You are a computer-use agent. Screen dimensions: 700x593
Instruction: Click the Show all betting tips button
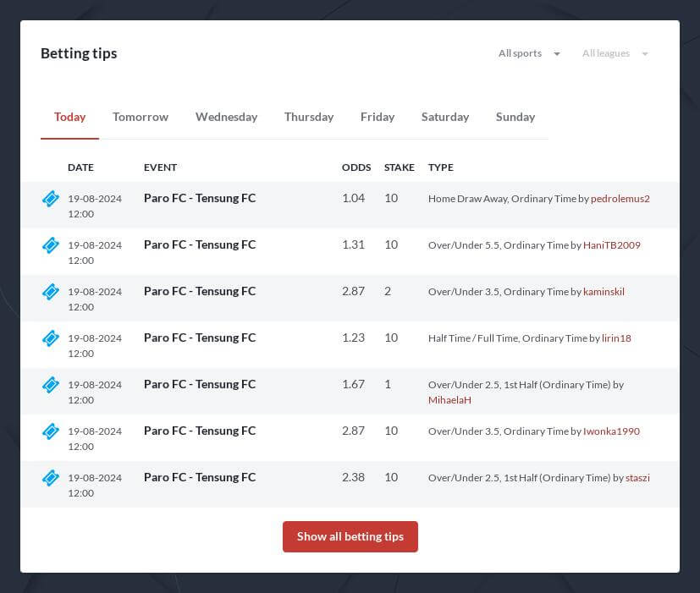350,536
